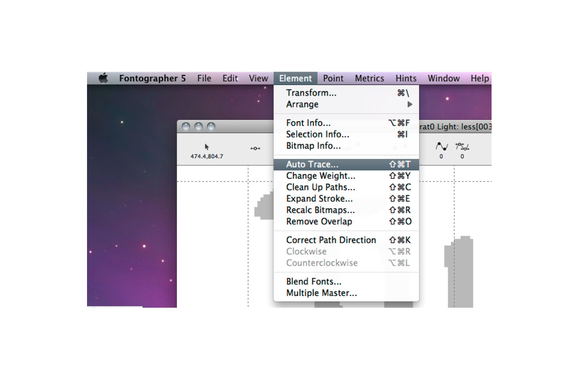Image resolution: width=588 pixels, height=392 pixels.
Task: Choose Expand Stroke... command
Action: click(x=346, y=198)
